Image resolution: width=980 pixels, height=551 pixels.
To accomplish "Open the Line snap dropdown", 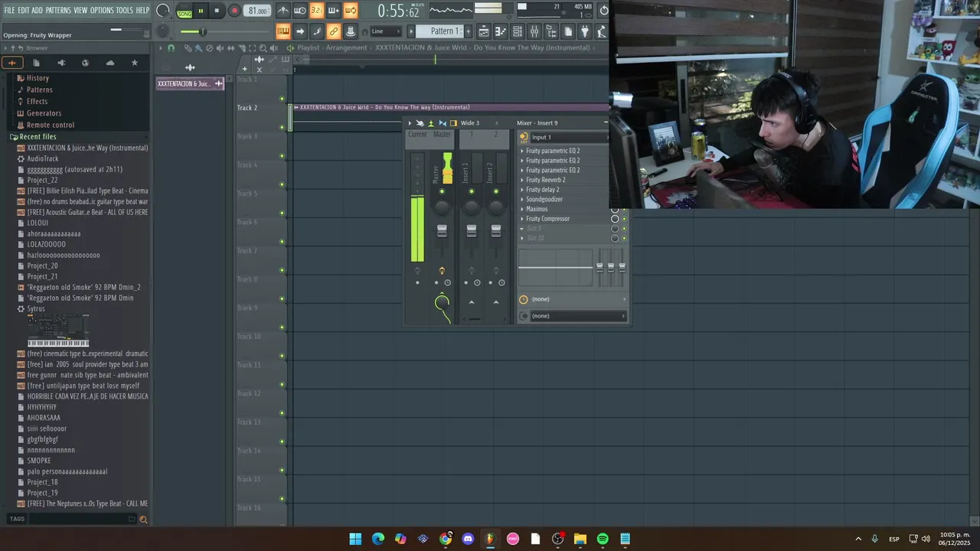I will point(385,31).
